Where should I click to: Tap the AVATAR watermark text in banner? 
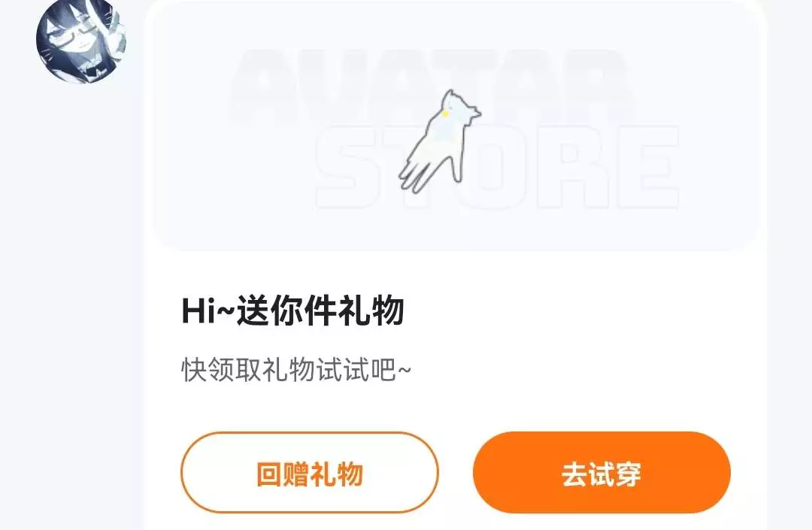coord(430,86)
